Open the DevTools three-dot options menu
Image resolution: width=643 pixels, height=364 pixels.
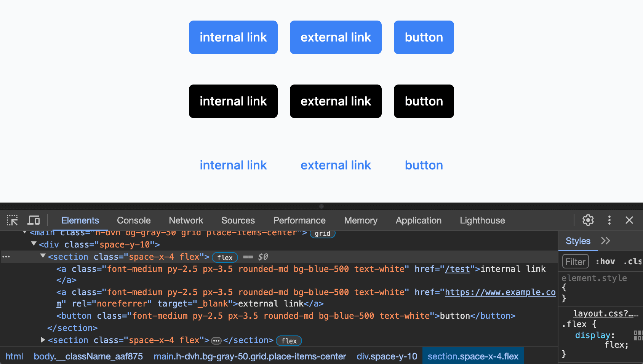609,220
